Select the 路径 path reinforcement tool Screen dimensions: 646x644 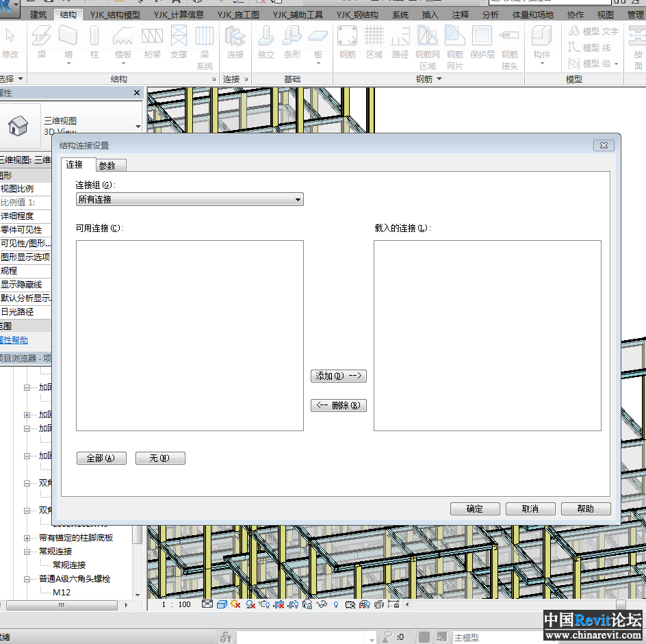(400, 42)
